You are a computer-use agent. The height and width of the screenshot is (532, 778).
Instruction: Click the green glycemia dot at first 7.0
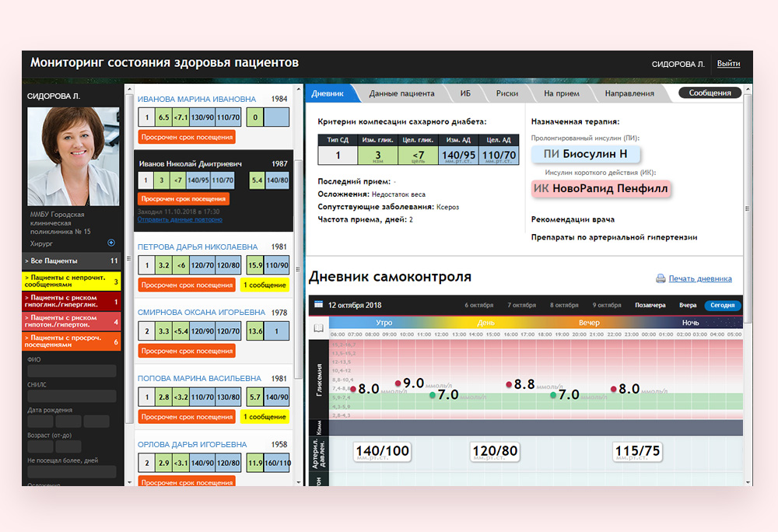coord(432,395)
